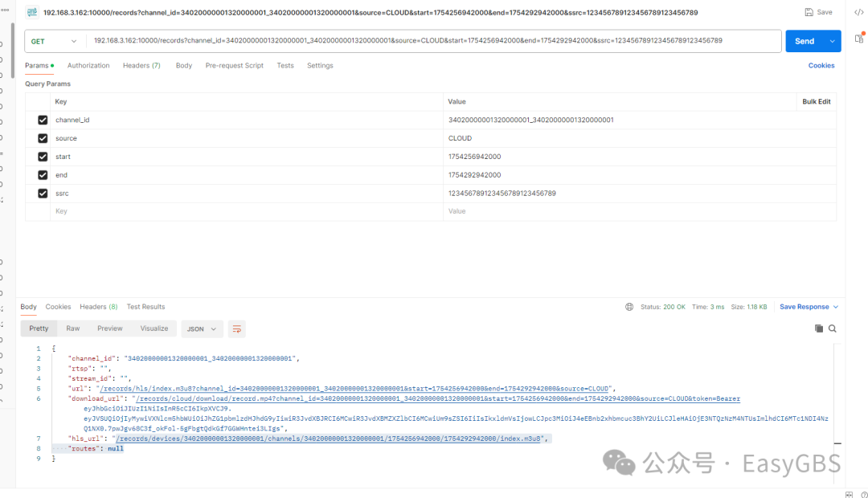Open the right sidebar document icon with orange dot
The height and width of the screenshot is (498, 868).
pyautogui.click(x=859, y=39)
